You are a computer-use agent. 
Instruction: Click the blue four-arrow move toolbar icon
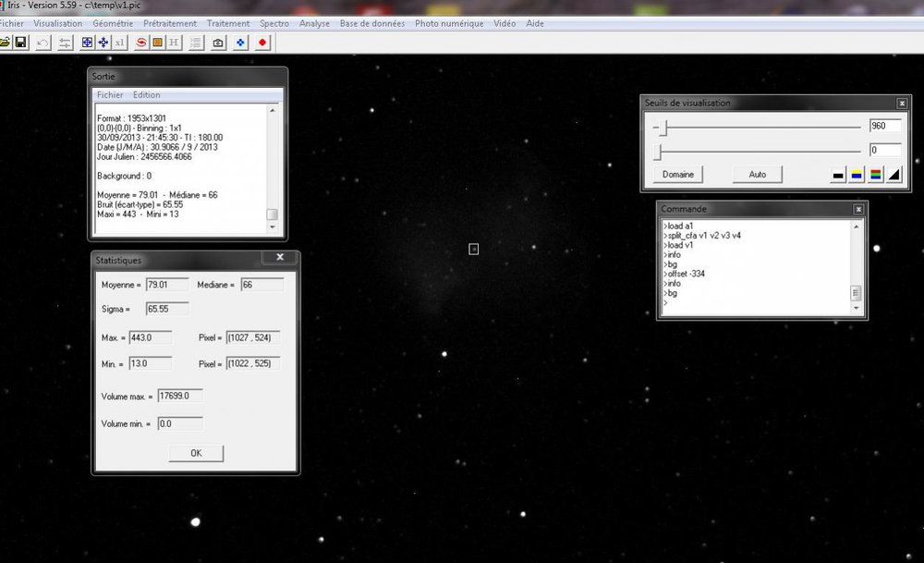(x=103, y=43)
